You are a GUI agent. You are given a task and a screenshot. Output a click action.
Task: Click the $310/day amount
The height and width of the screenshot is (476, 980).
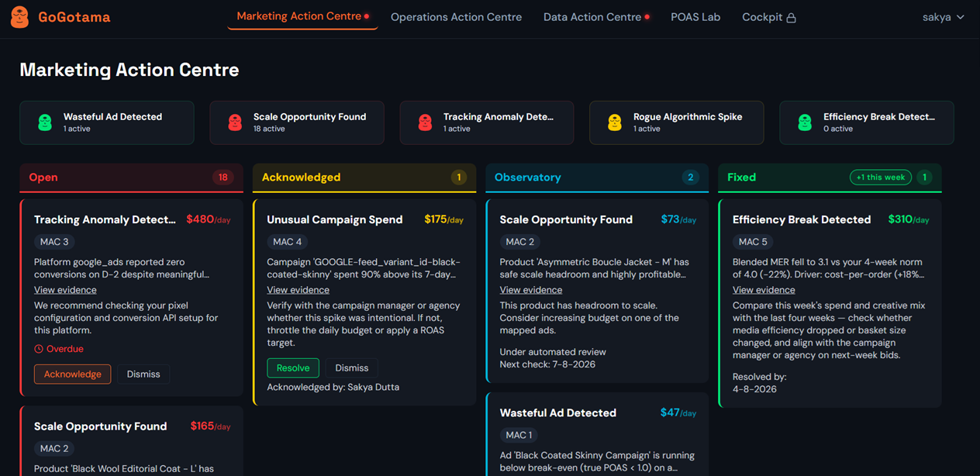[x=909, y=219]
